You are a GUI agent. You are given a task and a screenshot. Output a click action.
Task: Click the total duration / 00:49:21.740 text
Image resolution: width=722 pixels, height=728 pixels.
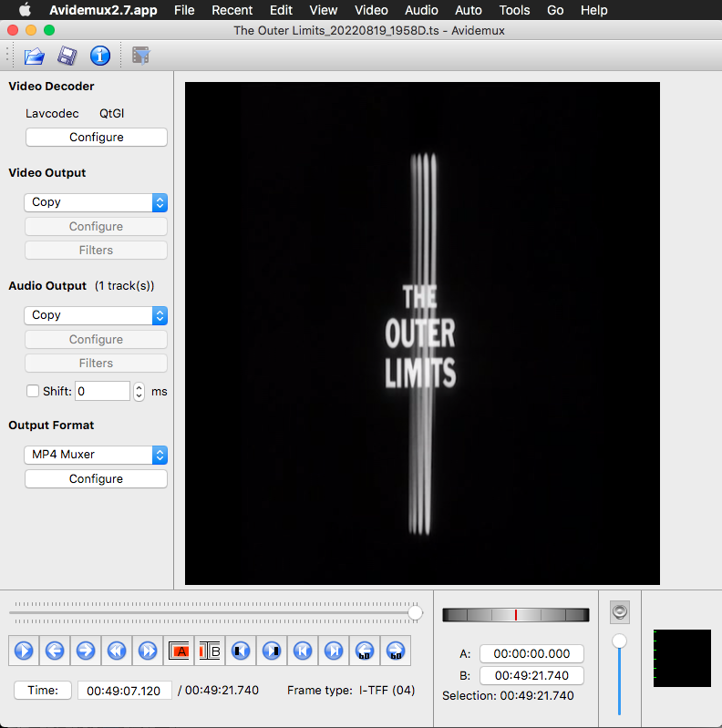(x=218, y=691)
